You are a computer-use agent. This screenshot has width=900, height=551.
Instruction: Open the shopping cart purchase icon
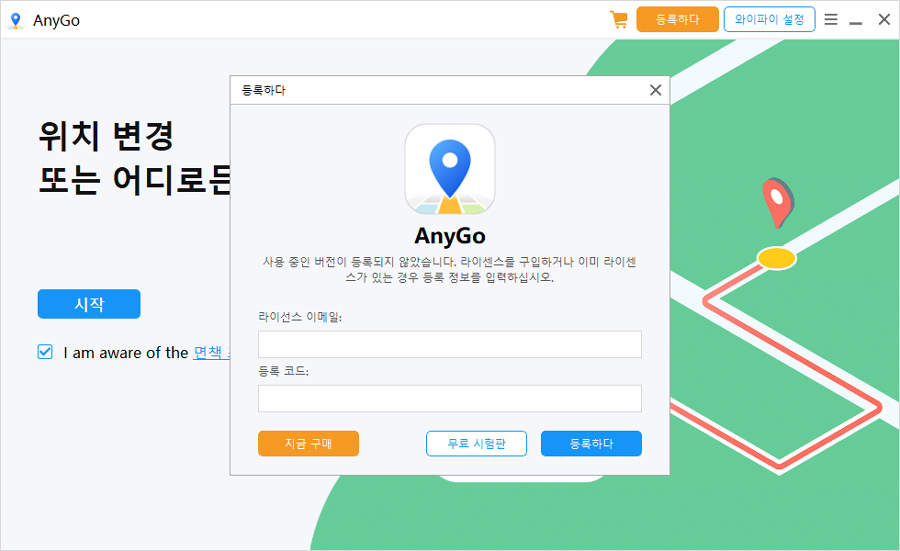[x=618, y=20]
